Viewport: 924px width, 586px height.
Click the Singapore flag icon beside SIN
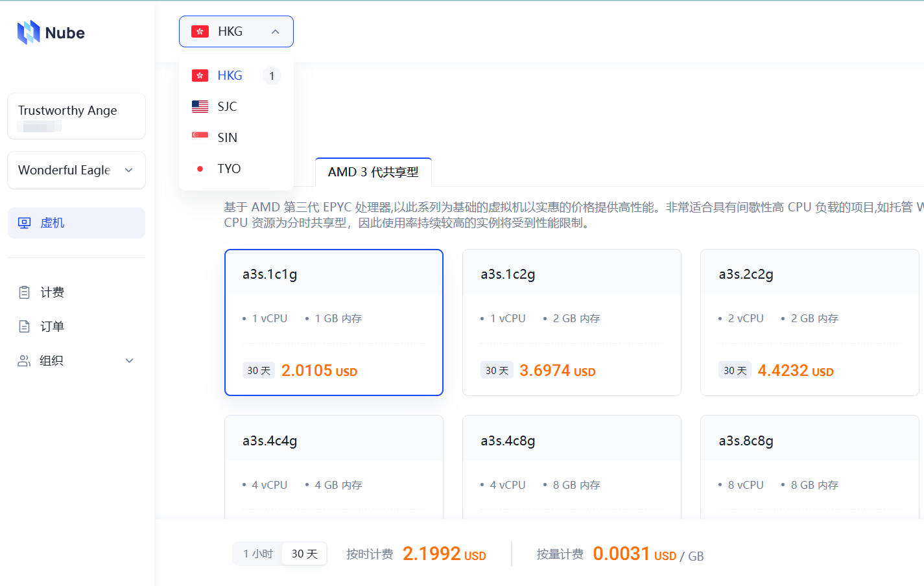coord(200,137)
